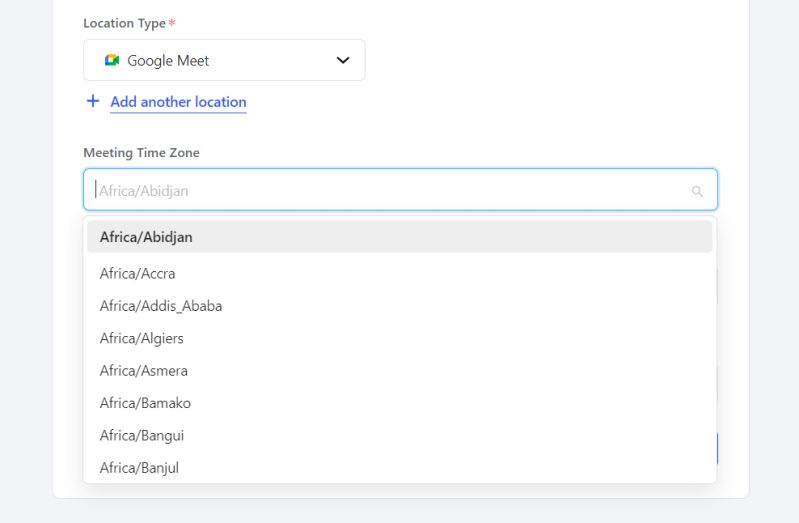Click the plus icon beside Add another location
Image resolution: width=799 pixels, height=523 pixels.
93,101
